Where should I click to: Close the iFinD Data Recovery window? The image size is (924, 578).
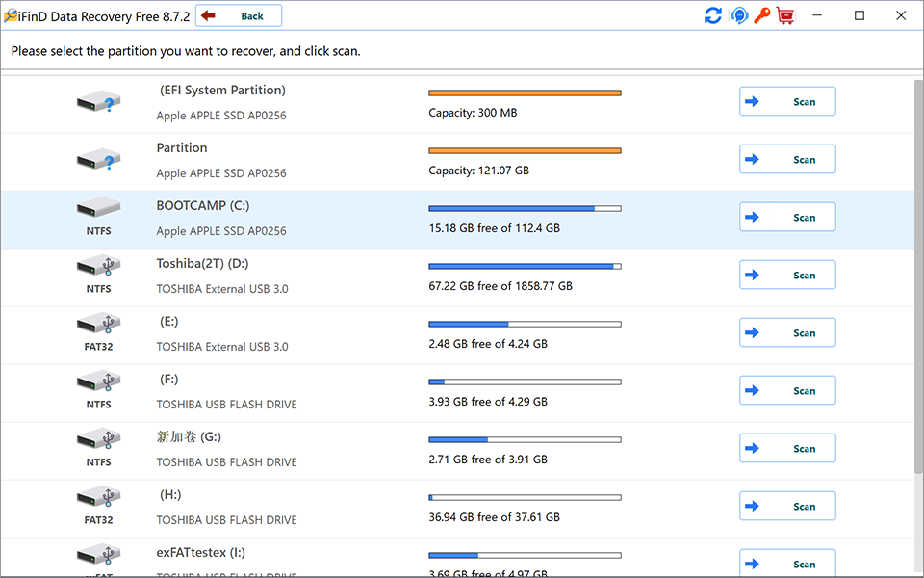pyautogui.click(x=901, y=15)
